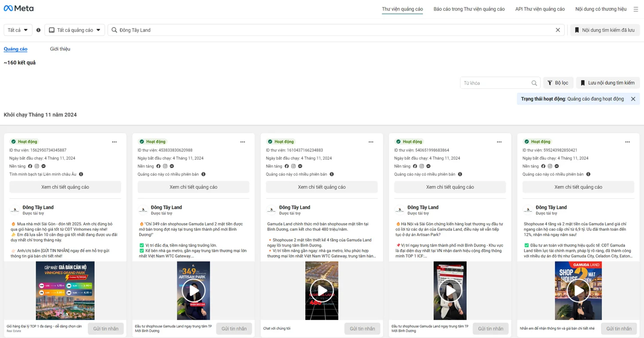Click the Meta logo
This screenshot has height=338, width=644.
[x=18, y=8]
